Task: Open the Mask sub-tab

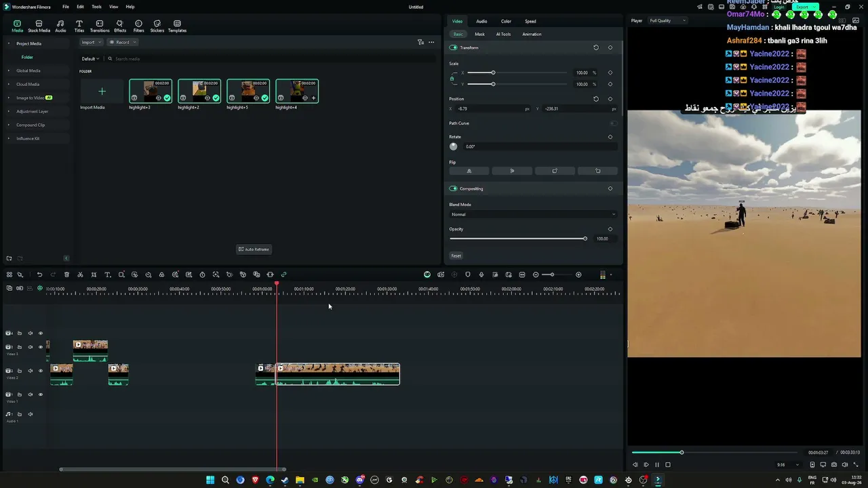Action: tap(479, 34)
